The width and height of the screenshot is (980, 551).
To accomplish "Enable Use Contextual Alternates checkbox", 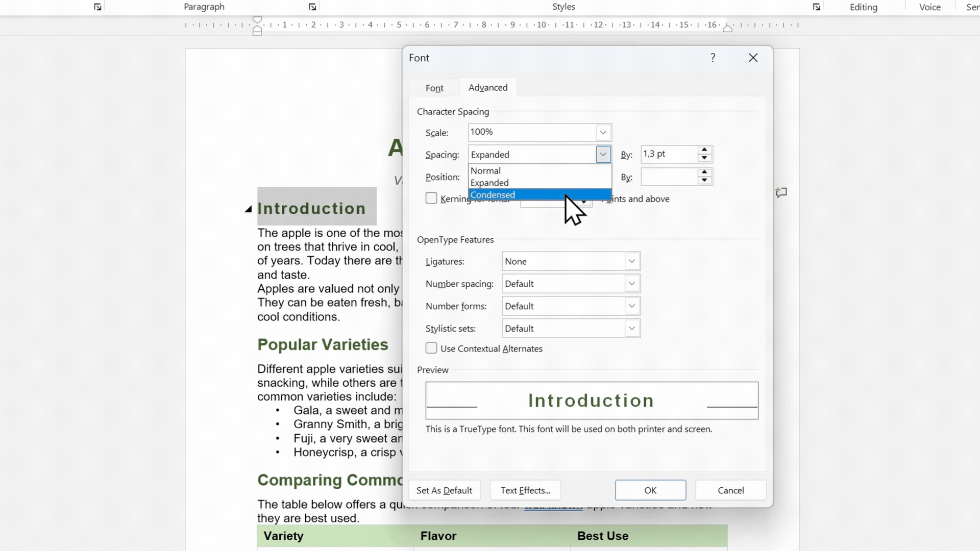I will [x=431, y=348].
